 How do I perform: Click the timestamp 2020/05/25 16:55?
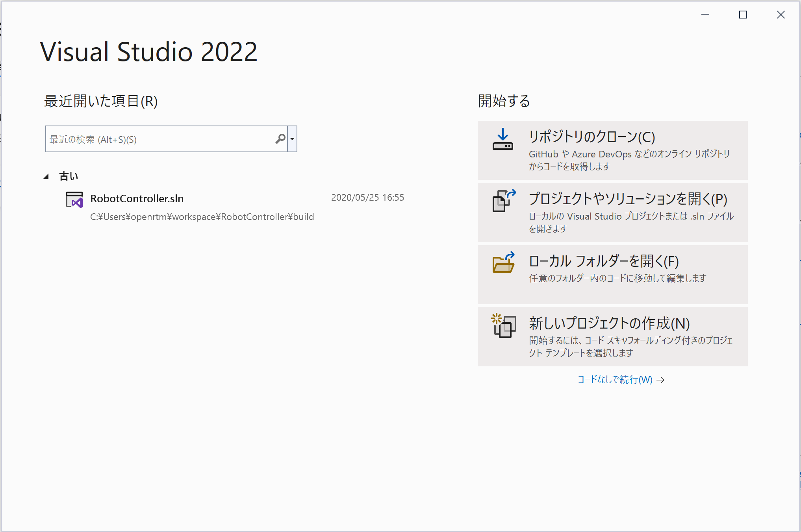coord(367,198)
